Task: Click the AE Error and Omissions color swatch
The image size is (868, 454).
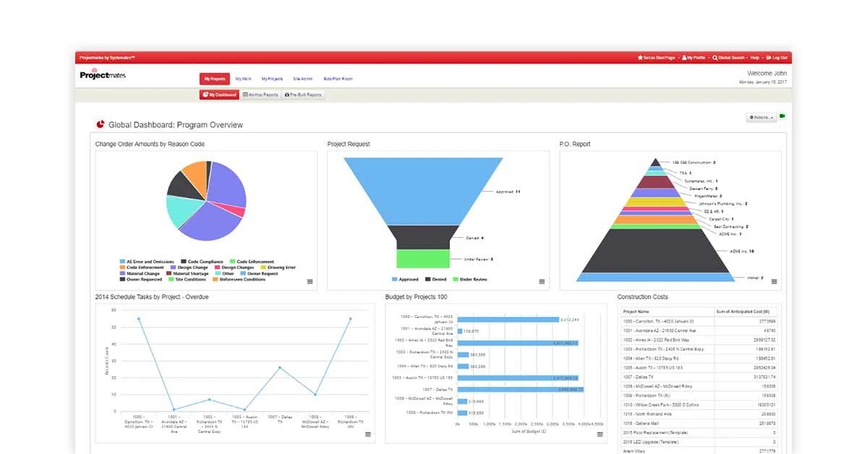Action: click(122, 262)
